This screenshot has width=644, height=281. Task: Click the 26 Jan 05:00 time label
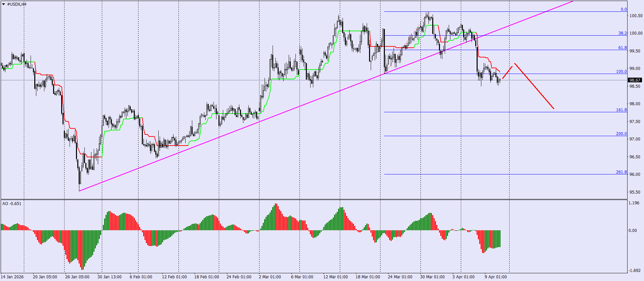click(77, 277)
